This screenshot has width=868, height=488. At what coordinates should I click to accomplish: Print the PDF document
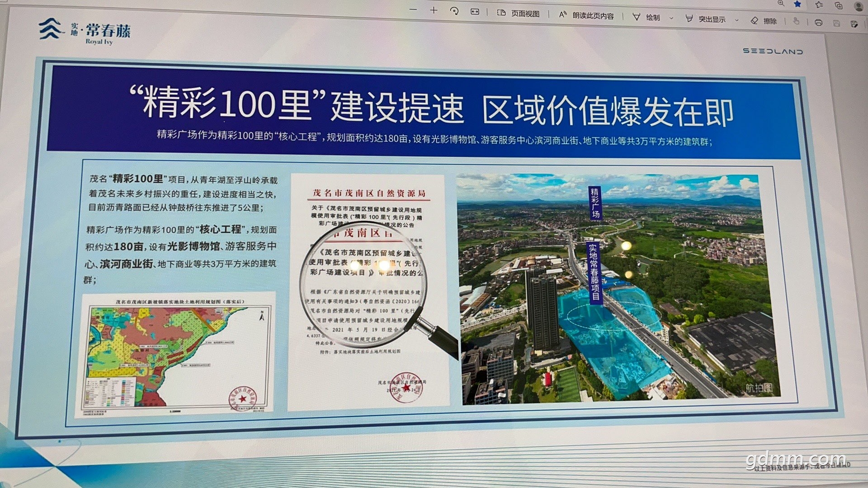point(818,23)
